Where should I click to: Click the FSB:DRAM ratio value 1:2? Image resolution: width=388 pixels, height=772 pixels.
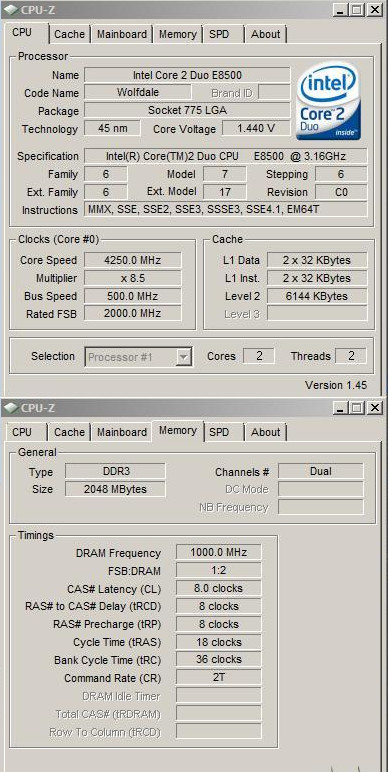point(219,571)
